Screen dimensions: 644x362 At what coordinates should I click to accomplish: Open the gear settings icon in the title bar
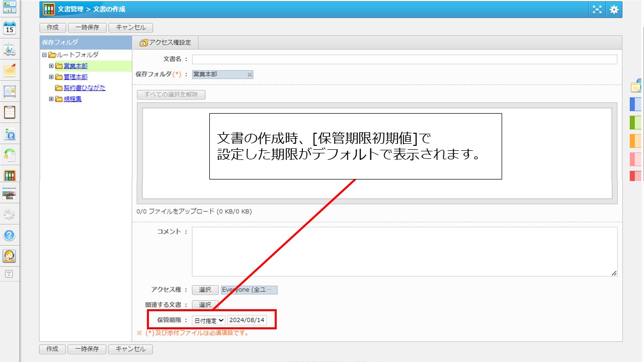tap(614, 9)
